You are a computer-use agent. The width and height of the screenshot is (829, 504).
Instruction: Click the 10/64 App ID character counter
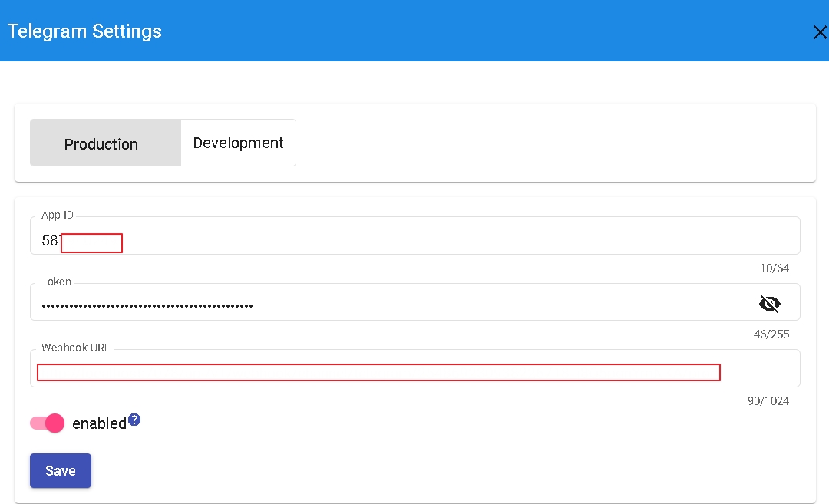774,268
